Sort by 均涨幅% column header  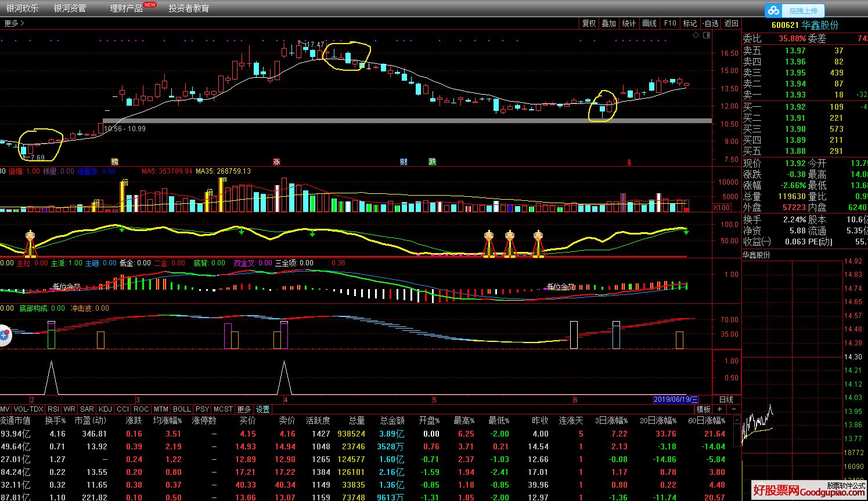pos(167,420)
